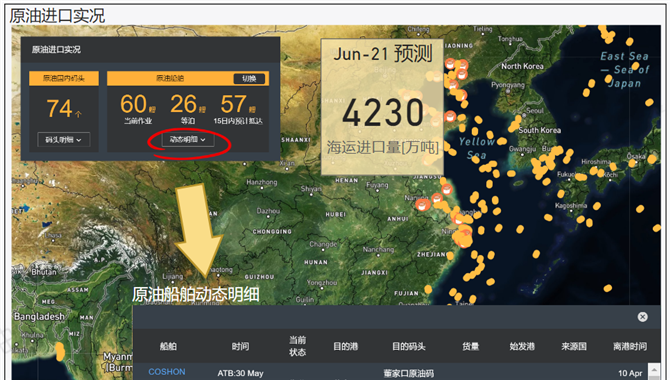Select the 原油国内码头 orange tab
Image resolution: width=670 pixels, height=380 pixels.
64,78
